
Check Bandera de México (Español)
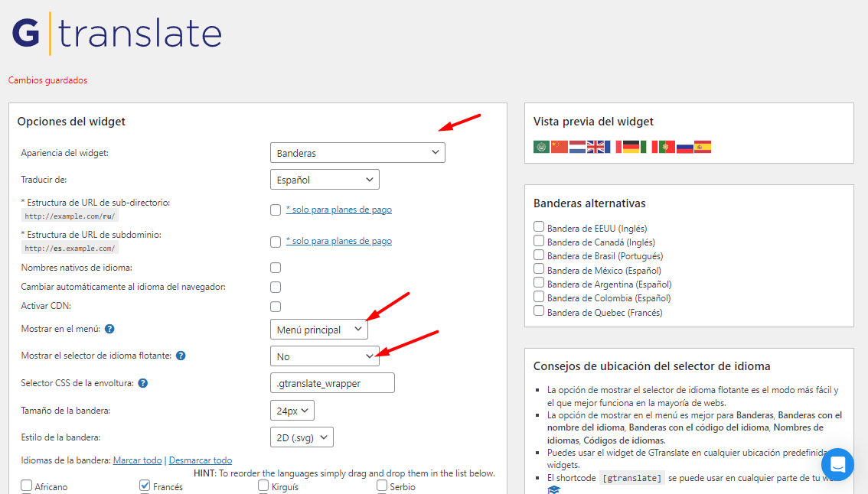(539, 268)
